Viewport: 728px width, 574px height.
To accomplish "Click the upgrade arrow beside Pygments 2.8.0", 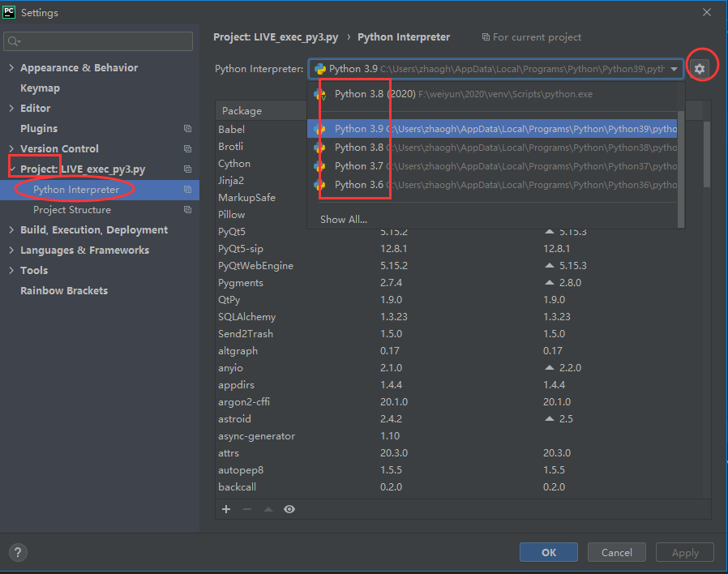I will pos(550,282).
